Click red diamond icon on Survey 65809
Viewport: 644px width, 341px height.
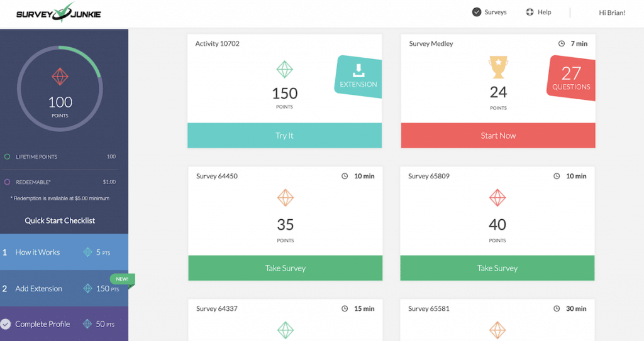click(497, 198)
